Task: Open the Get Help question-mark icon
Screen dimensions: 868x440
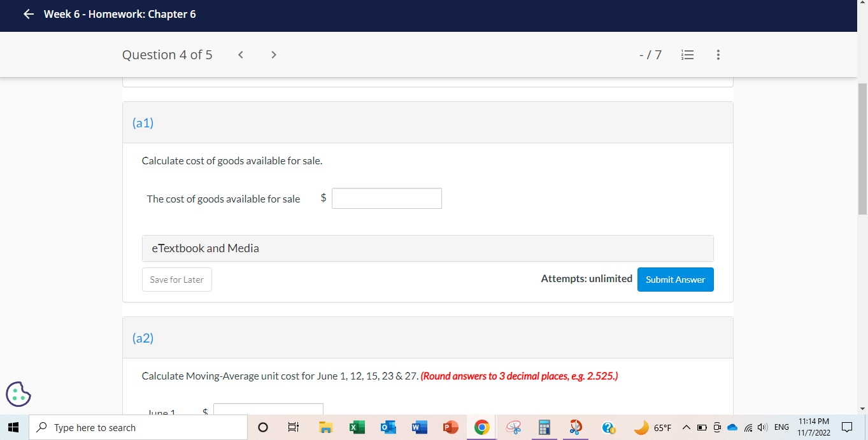Action: point(608,427)
